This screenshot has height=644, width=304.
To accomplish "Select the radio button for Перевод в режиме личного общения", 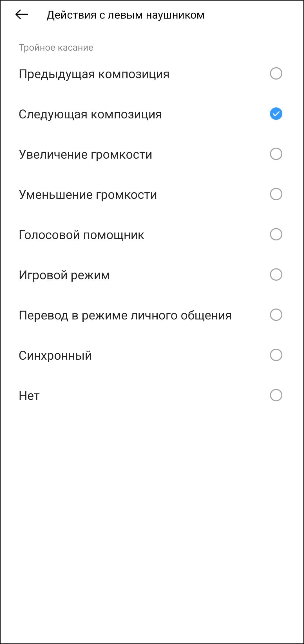I will coord(276,315).
